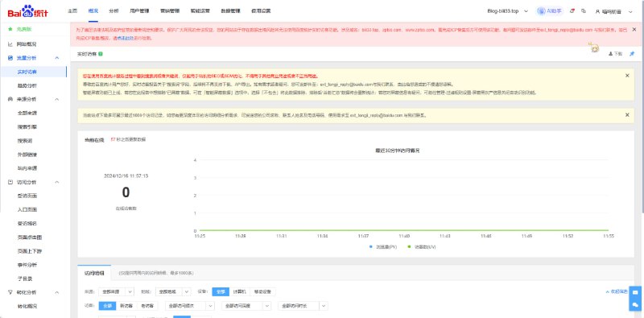The image size is (644, 318).
Task: Open the notification icon with red dot
Action: click(x=572, y=11)
